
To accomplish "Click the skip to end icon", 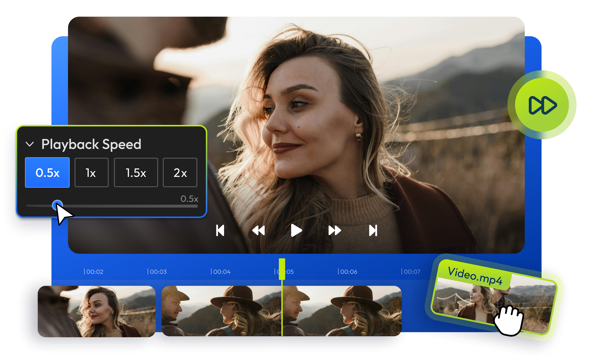I will point(373,231).
